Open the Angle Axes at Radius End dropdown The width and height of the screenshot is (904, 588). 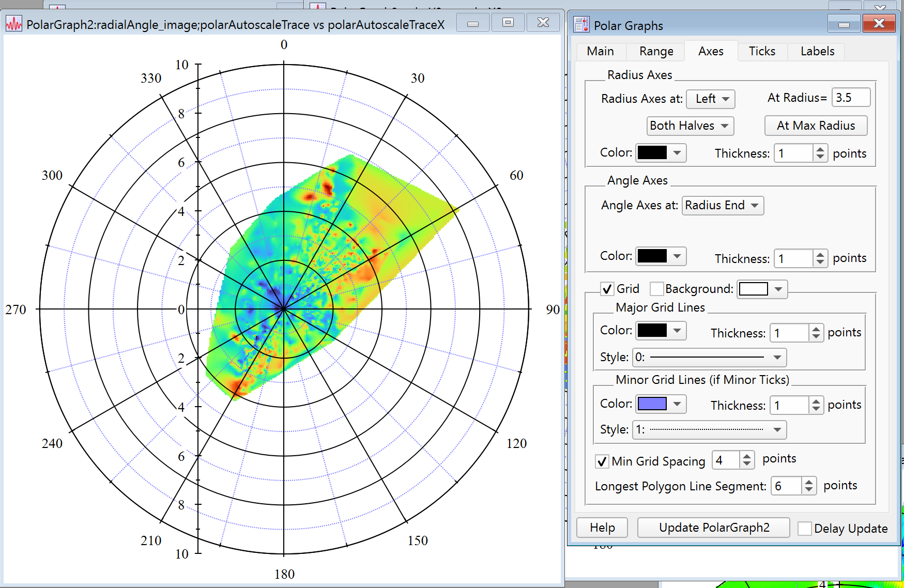click(x=723, y=205)
